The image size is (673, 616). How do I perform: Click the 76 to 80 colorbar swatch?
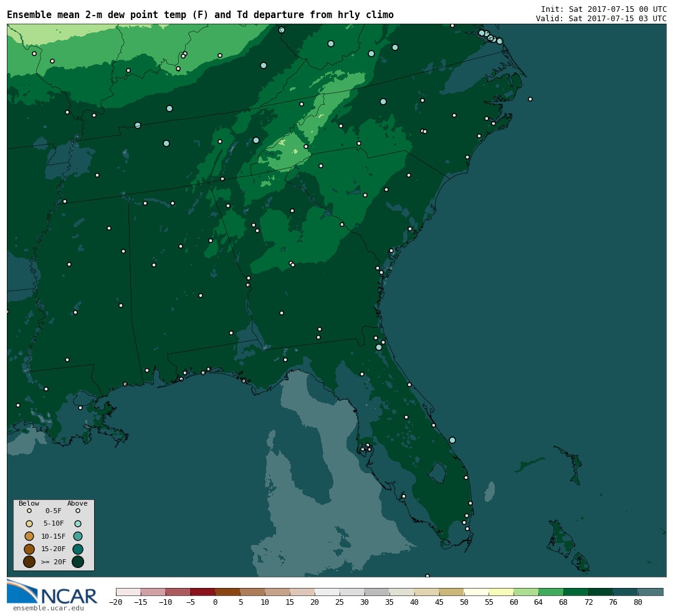[x=626, y=592]
